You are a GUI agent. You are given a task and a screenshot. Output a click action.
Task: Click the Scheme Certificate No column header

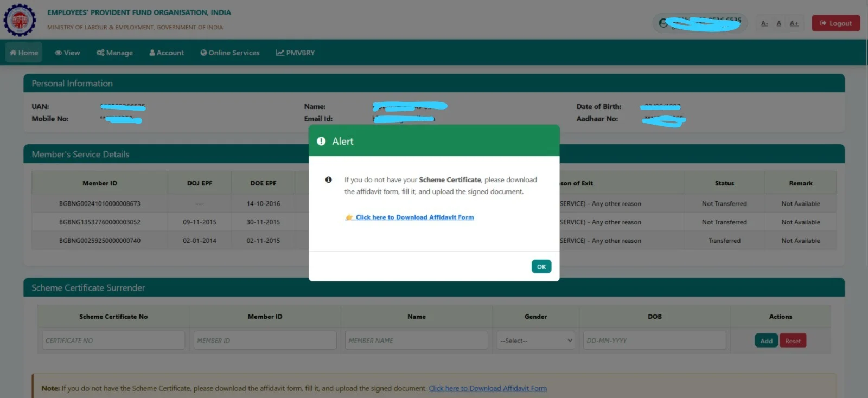(x=113, y=317)
